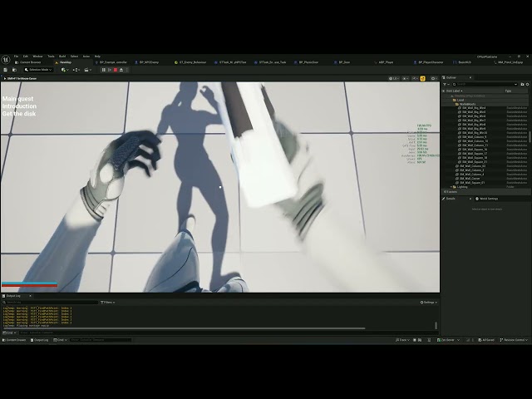Switch to the Details tab
532x399 pixels.
pos(451,199)
